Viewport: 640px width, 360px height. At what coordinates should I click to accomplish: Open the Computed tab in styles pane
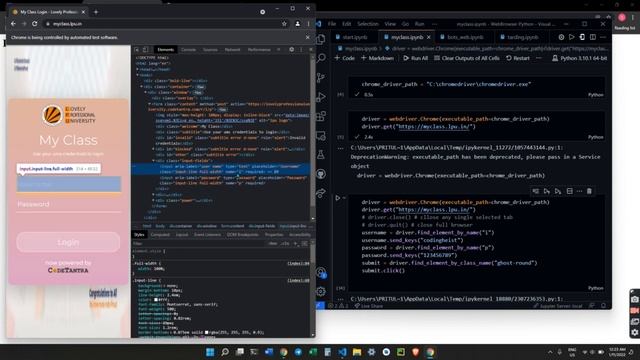(x=160, y=235)
